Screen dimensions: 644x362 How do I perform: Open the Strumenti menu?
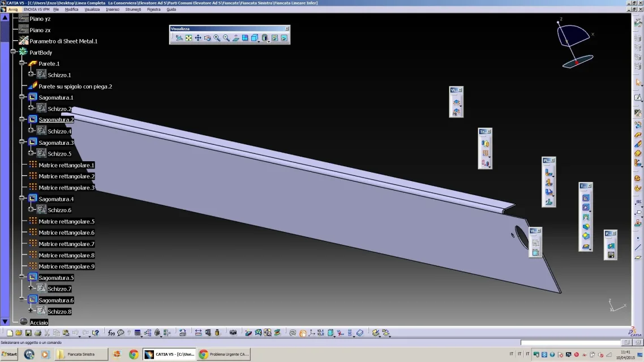coord(133,10)
